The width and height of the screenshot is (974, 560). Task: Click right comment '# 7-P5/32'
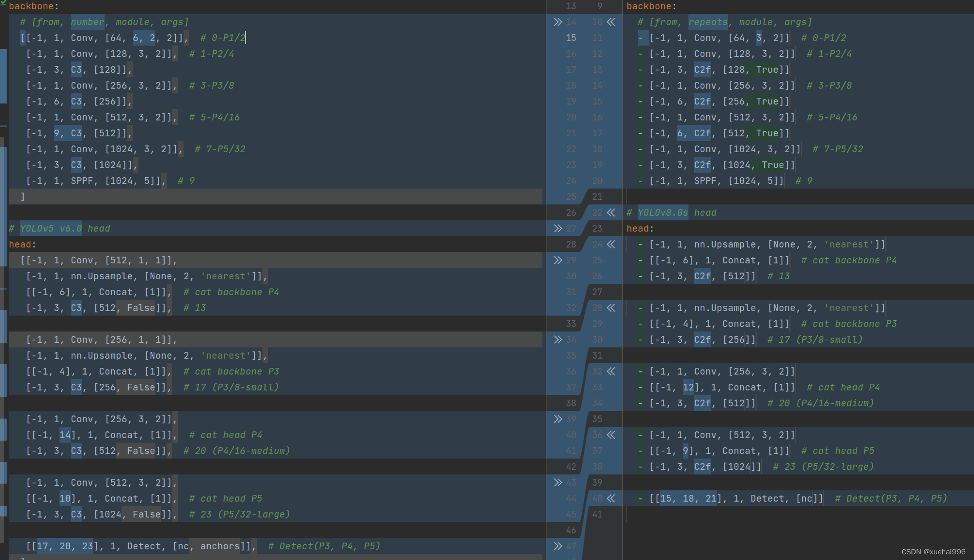coord(838,149)
